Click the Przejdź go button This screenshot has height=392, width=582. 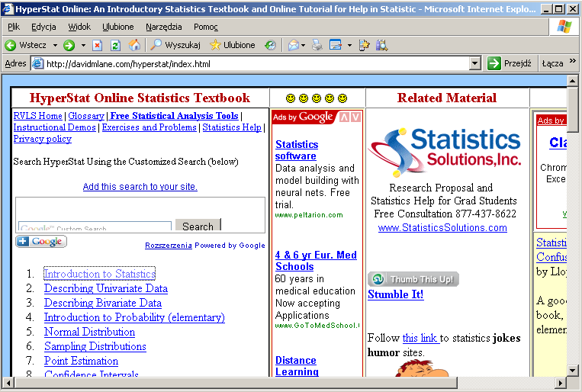coord(510,63)
